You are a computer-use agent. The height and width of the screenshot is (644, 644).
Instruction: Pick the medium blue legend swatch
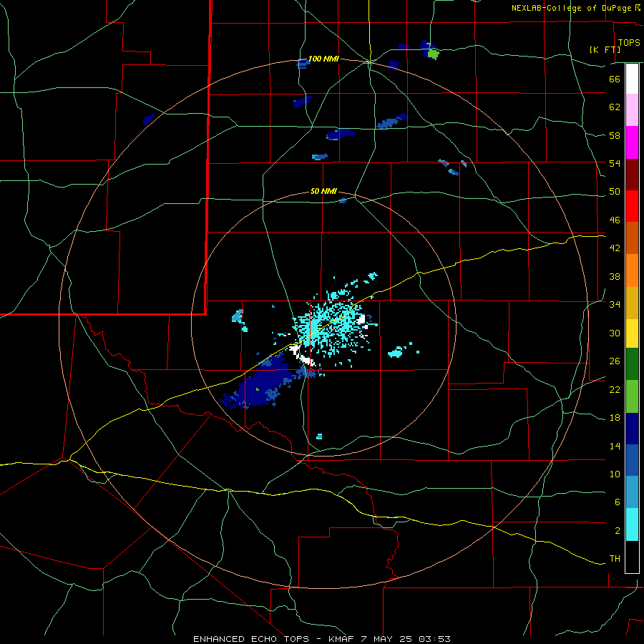pyautogui.click(x=632, y=460)
